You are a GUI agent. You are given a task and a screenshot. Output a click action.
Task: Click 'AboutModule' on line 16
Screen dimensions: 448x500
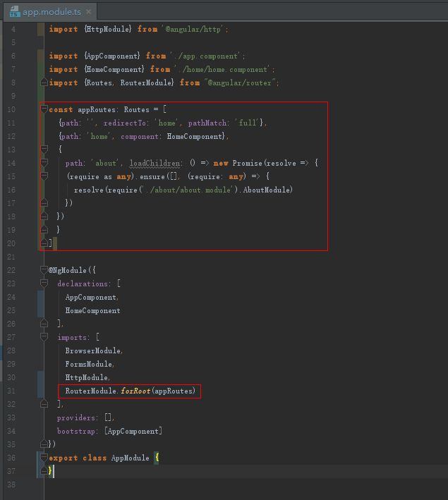pos(266,190)
